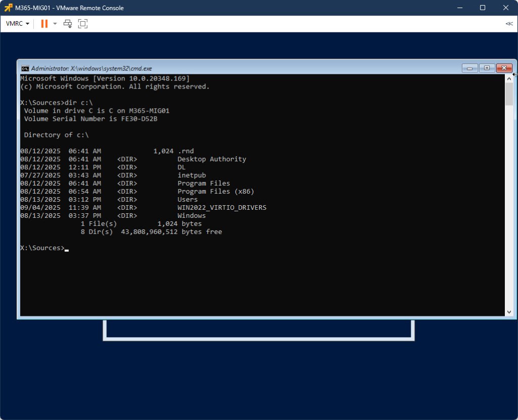The height and width of the screenshot is (420, 518).
Task: Click the setup window frame behind cmd
Action: pos(258,338)
